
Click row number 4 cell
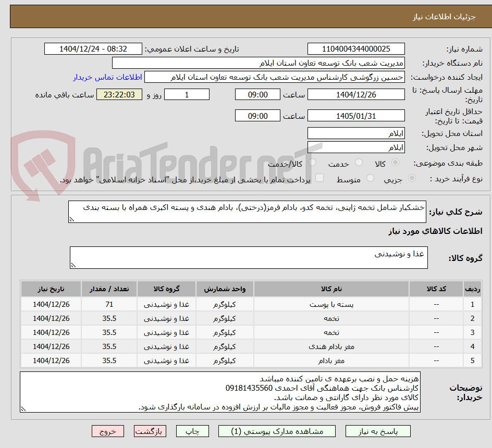pos(472,347)
